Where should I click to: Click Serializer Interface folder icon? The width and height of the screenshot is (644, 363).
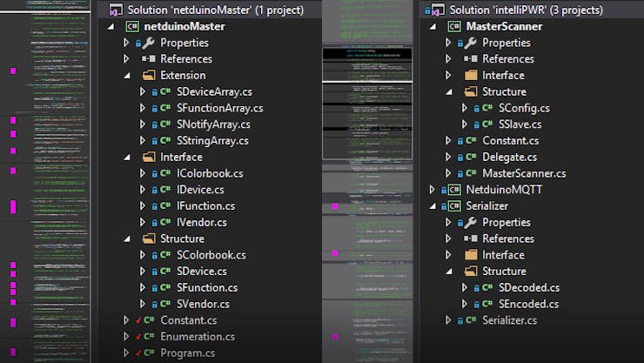point(471,255)
